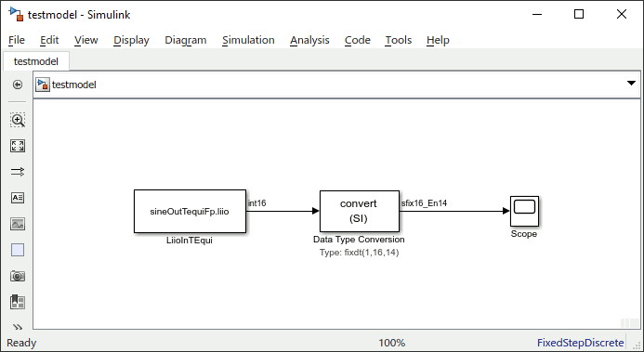644x352 pixels.
Task: Click the FixedStepDiscrete solver link
Action: pyautogui.click(x=580, y=343)
